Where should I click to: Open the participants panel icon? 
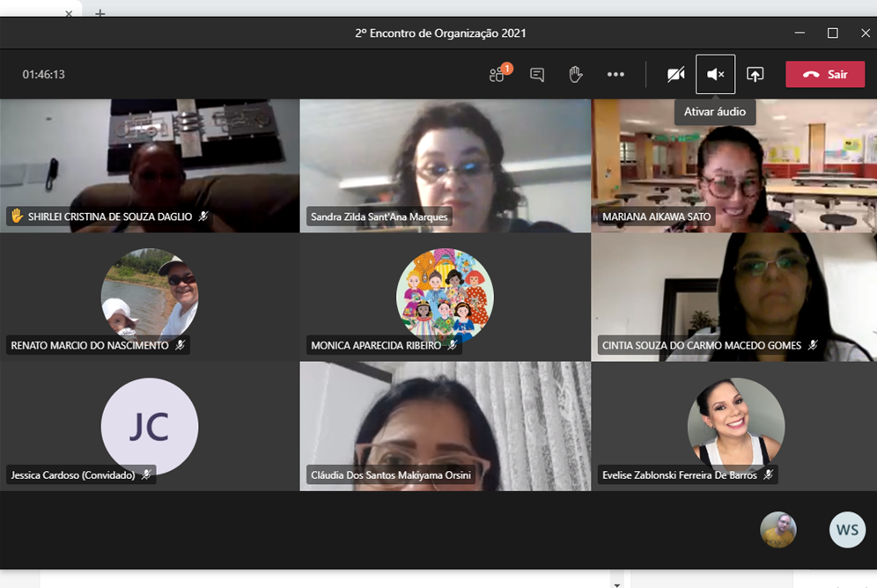click(x=499, y=73)
